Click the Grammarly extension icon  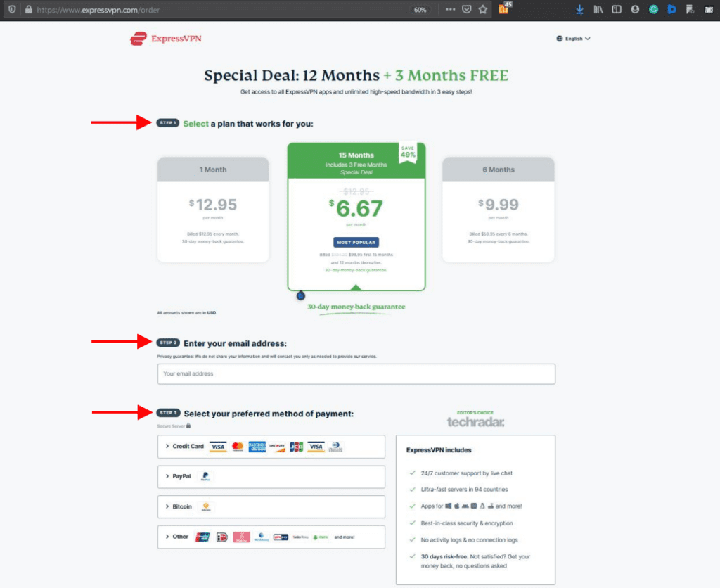click(653, 9)
